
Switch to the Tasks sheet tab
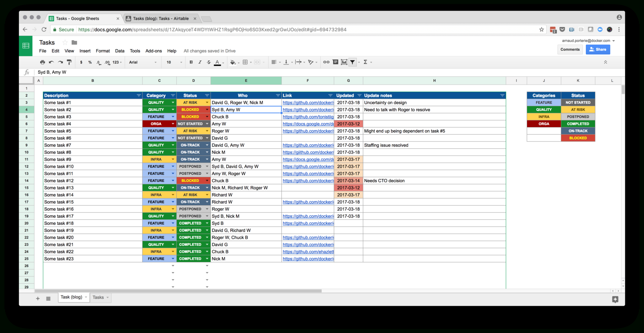coord(98,297)
